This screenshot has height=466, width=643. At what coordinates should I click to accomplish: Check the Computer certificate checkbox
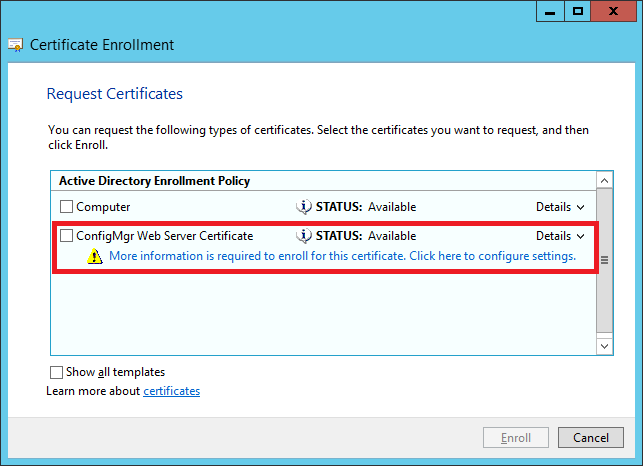tap(66, 206)
